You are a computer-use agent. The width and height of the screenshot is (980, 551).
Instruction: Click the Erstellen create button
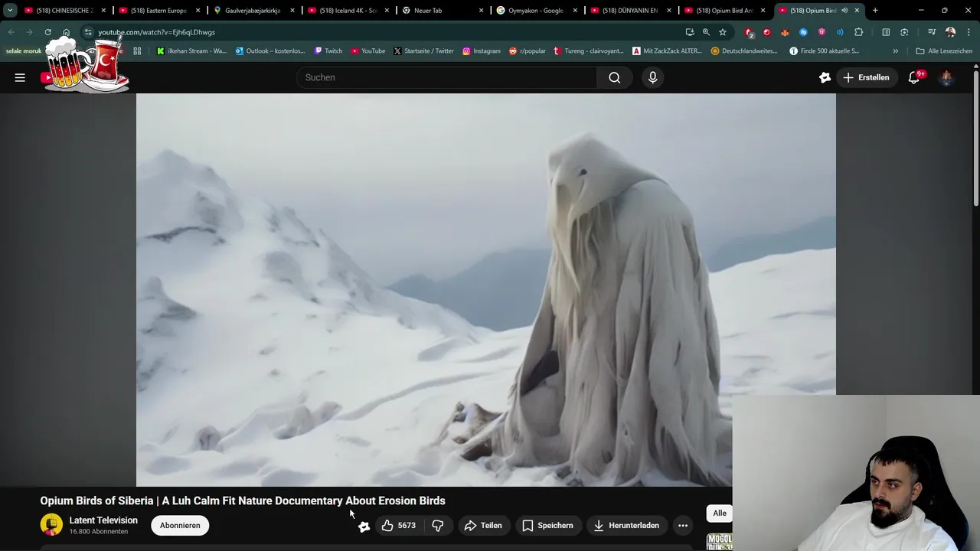pos(867,77)
